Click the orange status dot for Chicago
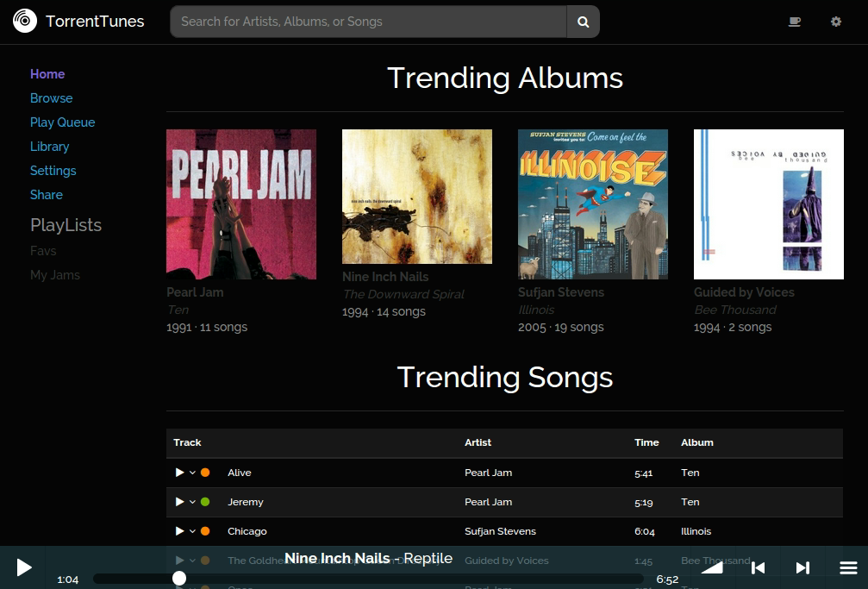Image resolution: width=868 pixels, height=589 pixels. click(205, 531)
